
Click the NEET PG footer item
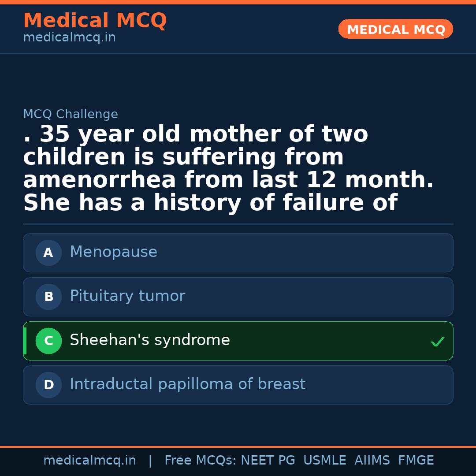click(268, 460)
